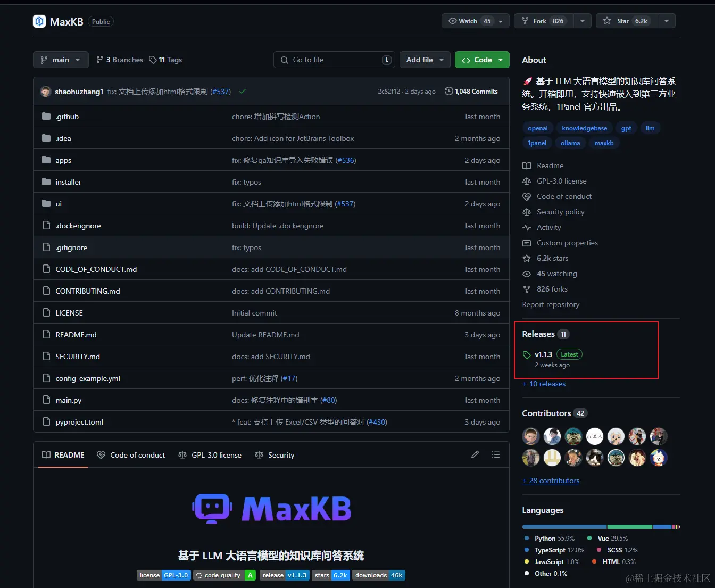Viewport: 715px width, 588px height.
Task: Open the README outline list icon
Action: click(x=496, y=454)
